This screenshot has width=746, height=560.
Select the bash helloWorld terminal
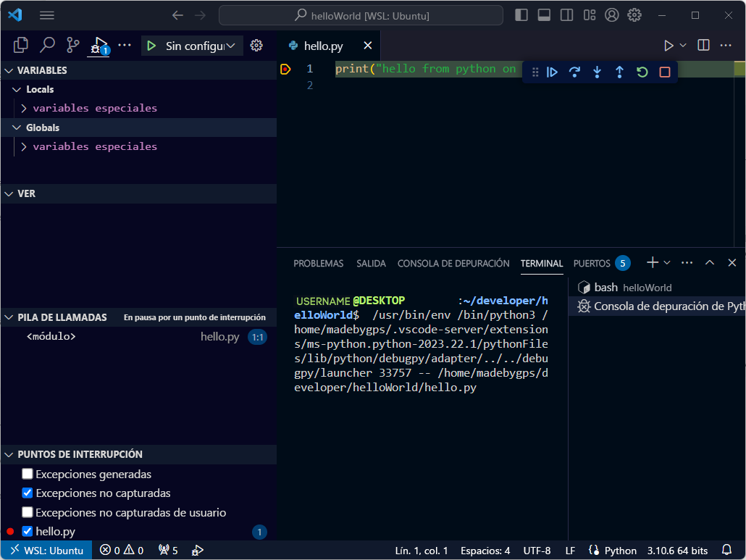pyautogui.click(x=657, y=288)
